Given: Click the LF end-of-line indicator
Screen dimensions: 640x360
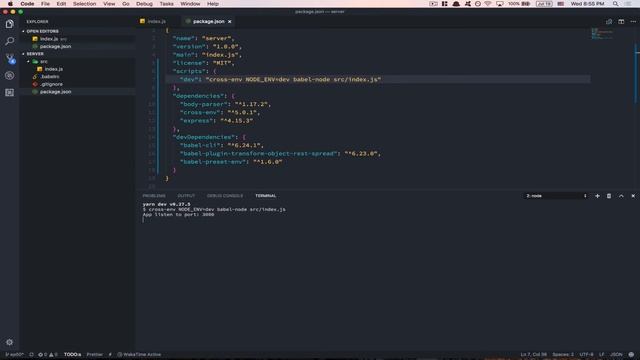Looking at the screenshot, I should click(602, 354).
